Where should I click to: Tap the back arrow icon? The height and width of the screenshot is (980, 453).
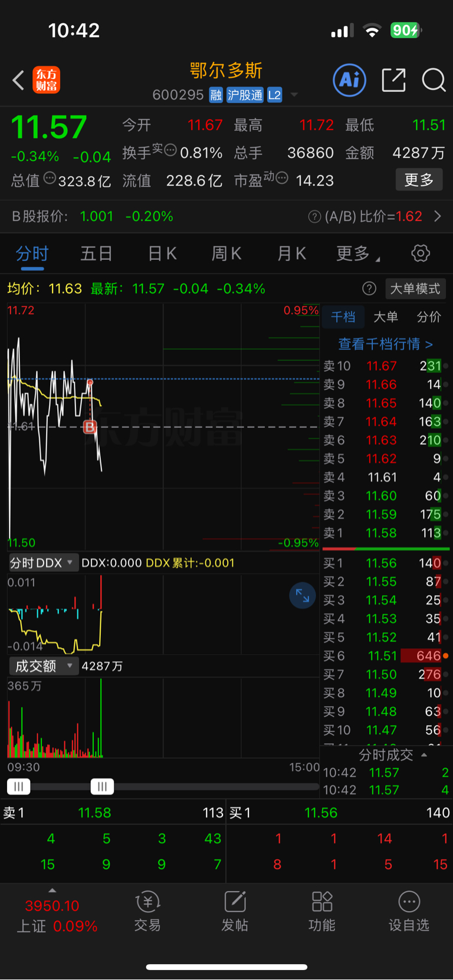(x=18, y=80)
